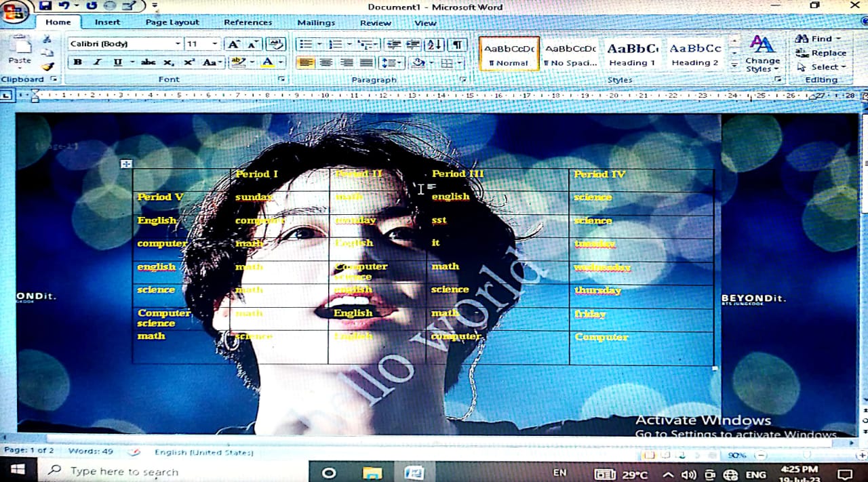This screenshot has width=868, height=482.
Task: Click the Format Painter brush icon
Action: click(x=47, y=67)
